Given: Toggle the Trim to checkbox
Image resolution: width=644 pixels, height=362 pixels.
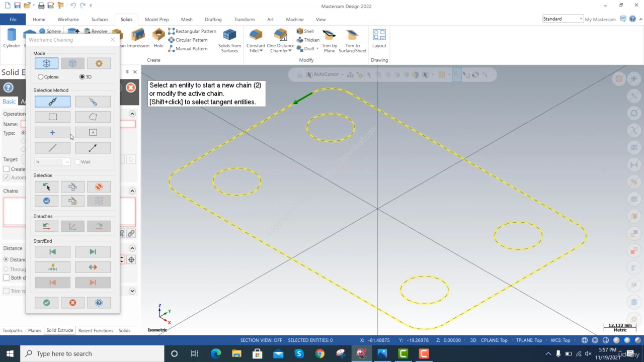Looking at the screenshot, I should click(7, 291).
